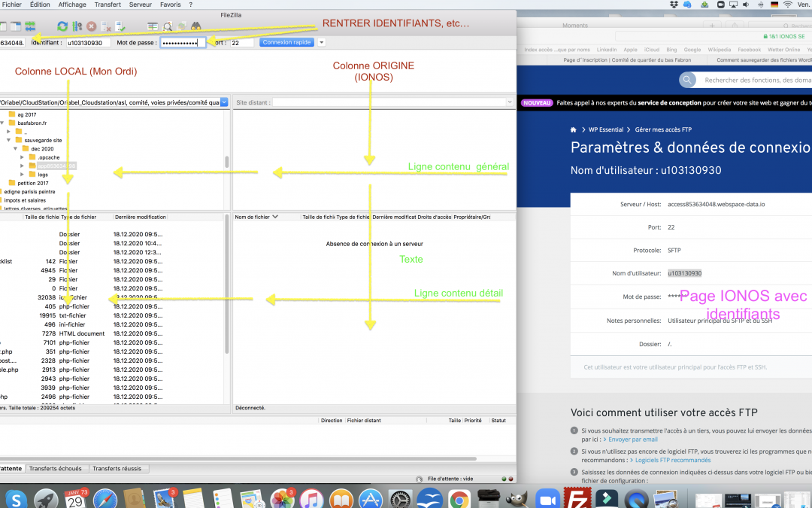The image size is (812, 508).
Task: Open the Transfert menu in menu bar
Action: 108,5
